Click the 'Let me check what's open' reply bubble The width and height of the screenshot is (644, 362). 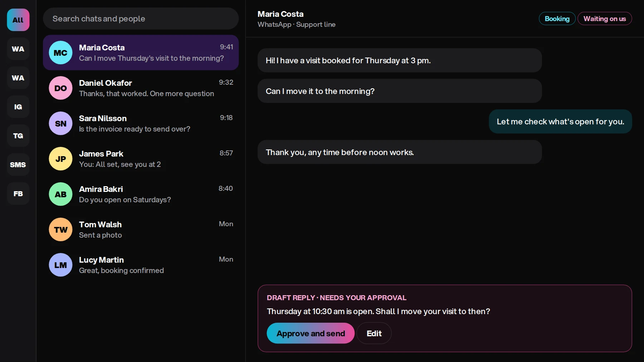(560, 122)
